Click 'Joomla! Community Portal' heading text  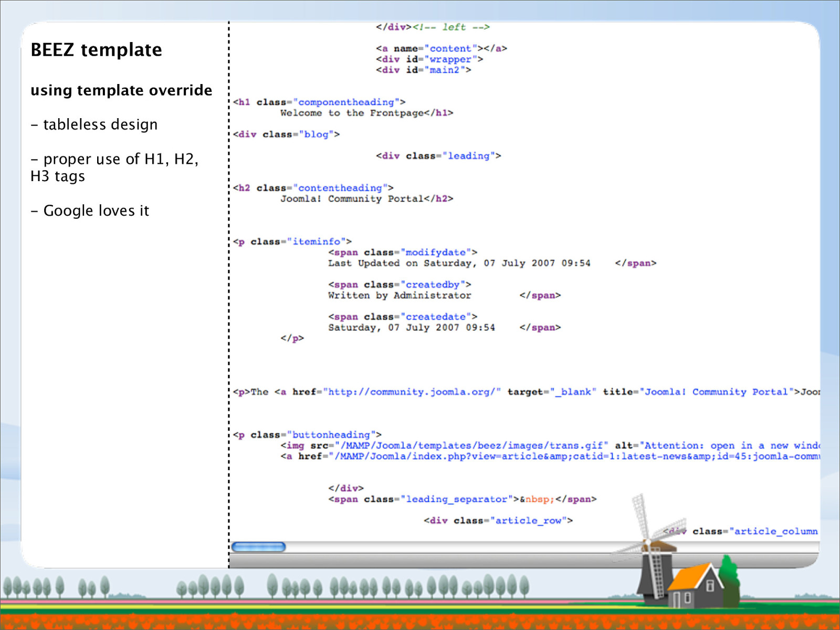point(352,199)
